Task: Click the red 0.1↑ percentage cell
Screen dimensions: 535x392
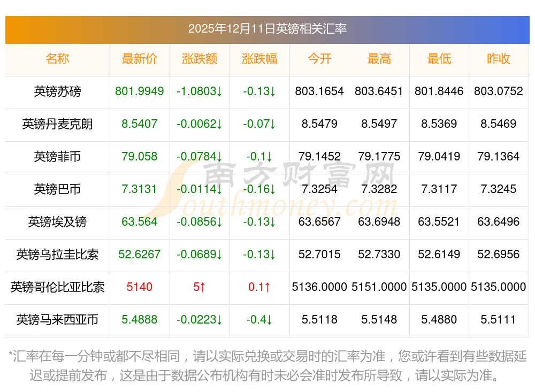Action: [259, 287]
